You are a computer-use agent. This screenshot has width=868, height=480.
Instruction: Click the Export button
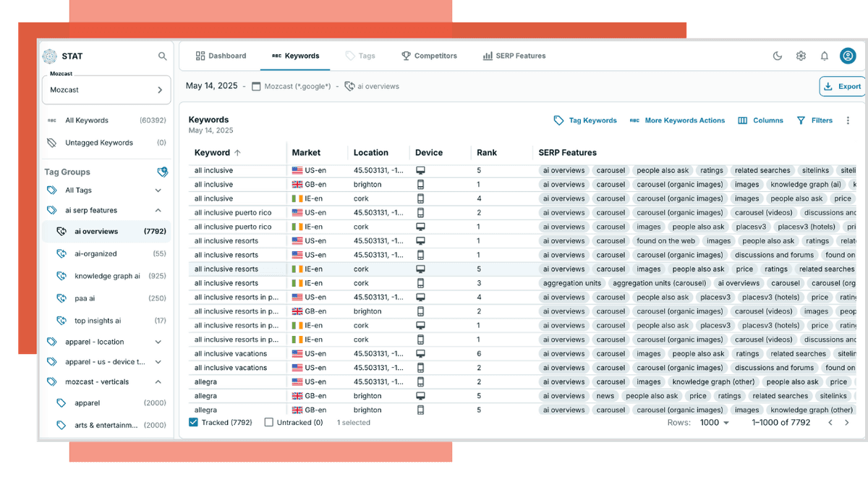[843, 86]
